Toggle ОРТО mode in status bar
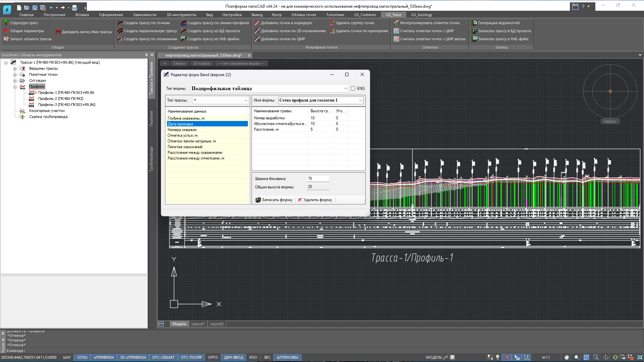 [213, 357]
